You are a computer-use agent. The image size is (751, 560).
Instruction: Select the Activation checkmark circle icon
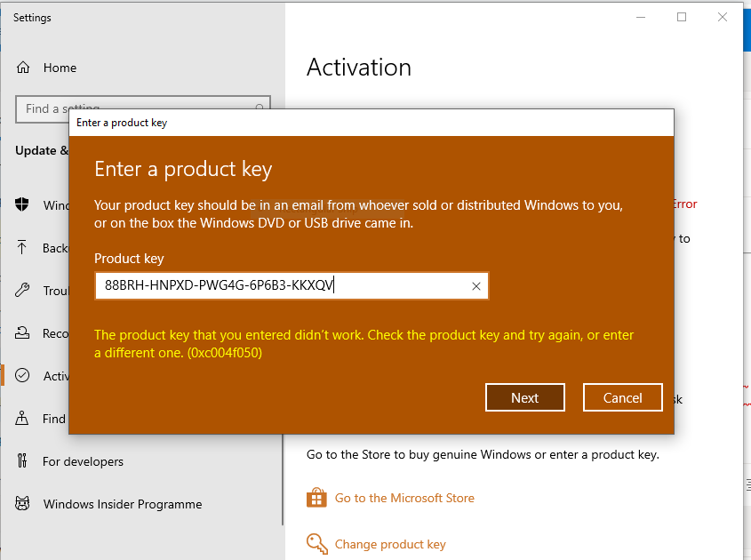pos(22,375)
